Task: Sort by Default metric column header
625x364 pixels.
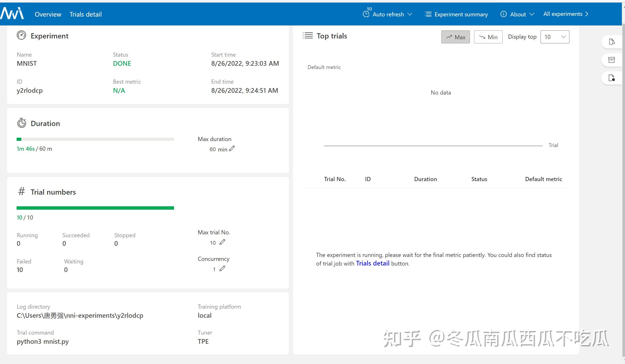Action: click(543, 179)
